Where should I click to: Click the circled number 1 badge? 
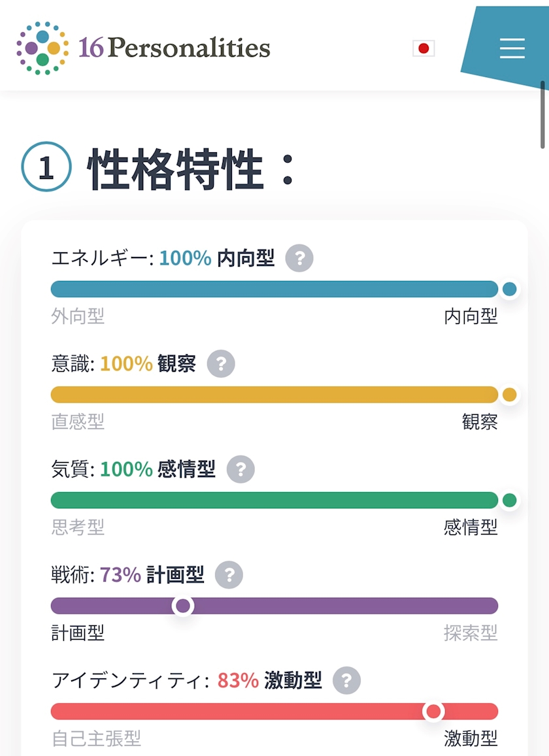[x=46, y=167]
